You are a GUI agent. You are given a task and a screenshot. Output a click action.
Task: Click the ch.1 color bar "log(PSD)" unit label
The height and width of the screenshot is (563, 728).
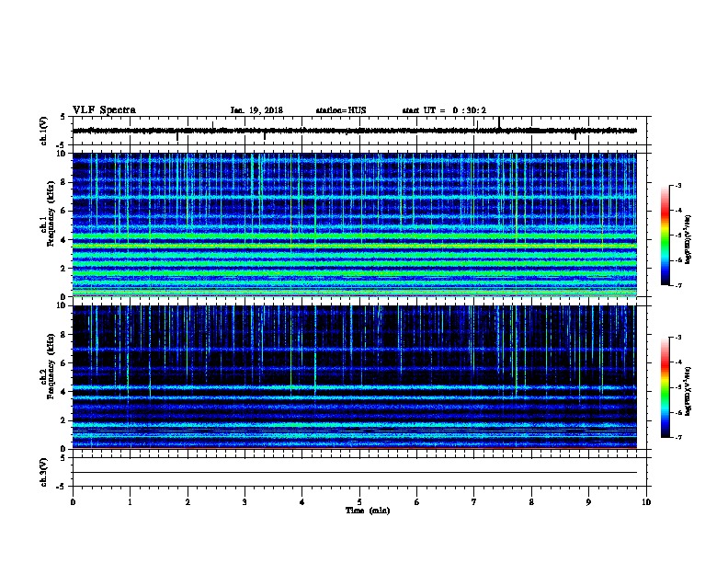(688, 240)
